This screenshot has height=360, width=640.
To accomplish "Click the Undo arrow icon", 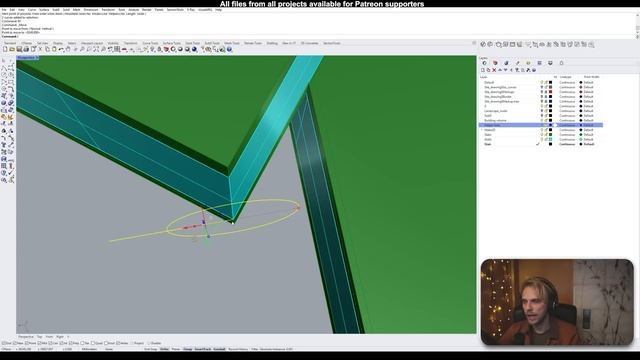I will click(62, 49).
